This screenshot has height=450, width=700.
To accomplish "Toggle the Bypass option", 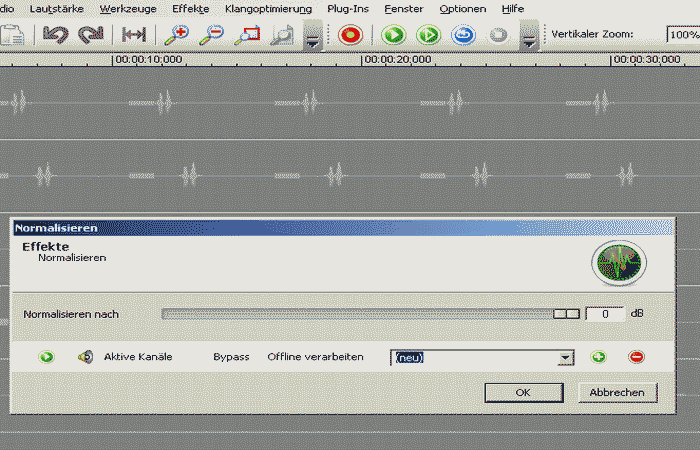I will (230, 357).
